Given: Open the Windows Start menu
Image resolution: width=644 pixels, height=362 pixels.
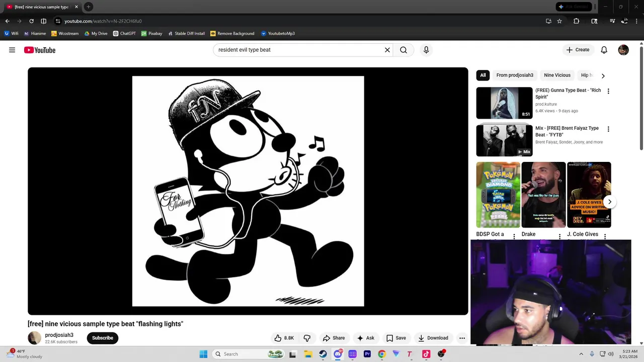Looking at the screenshot, I should 203,354.
